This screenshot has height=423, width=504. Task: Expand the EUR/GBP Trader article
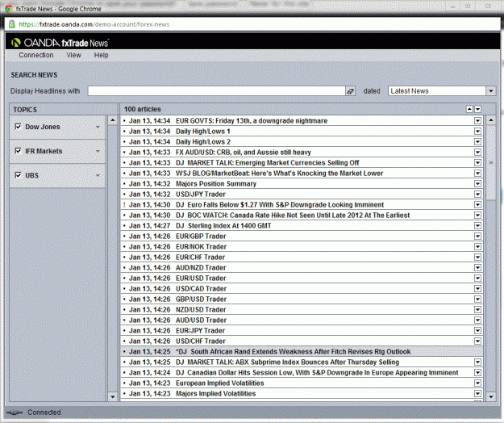point(477,236)
